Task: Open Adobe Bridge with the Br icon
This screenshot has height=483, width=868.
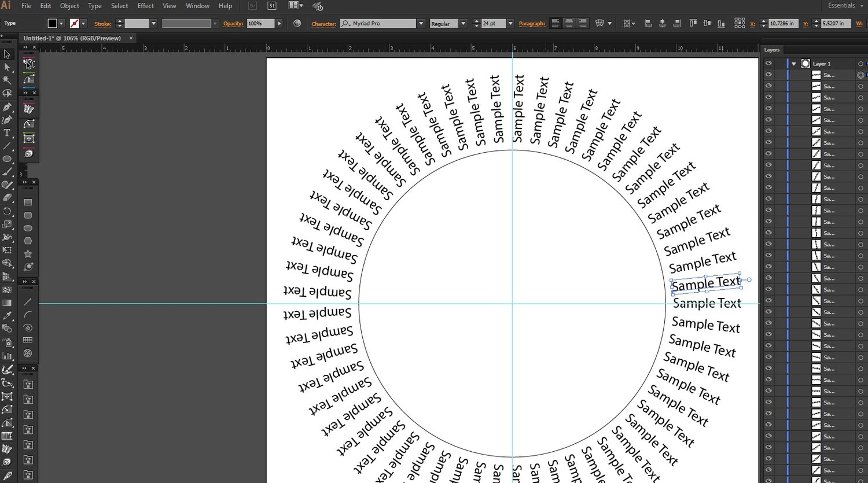Action: click(252, 6)
